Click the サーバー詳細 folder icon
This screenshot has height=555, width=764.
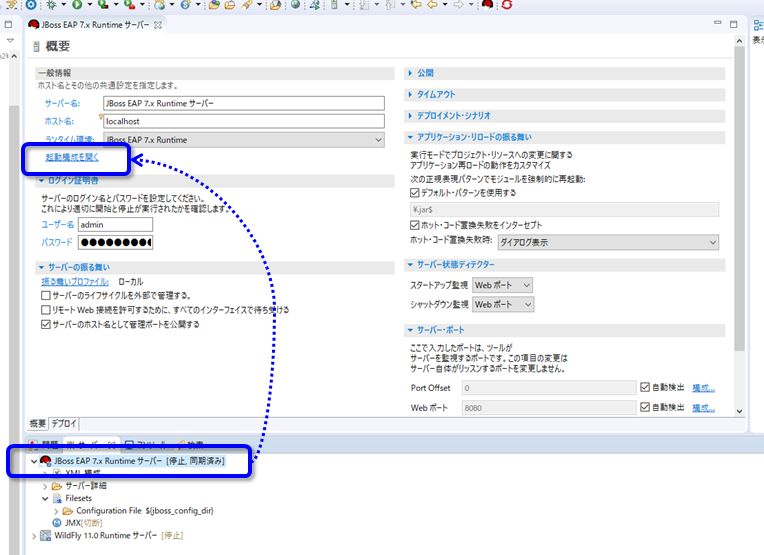click(57, 486)
